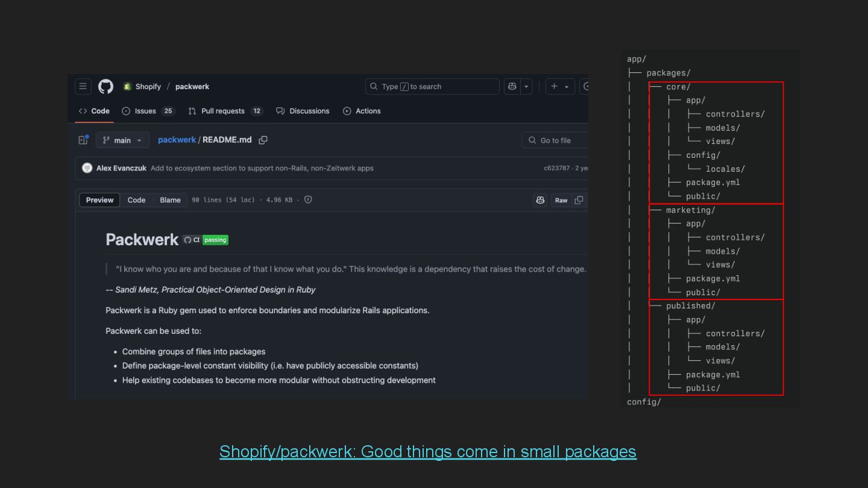
Task: Open the Copilot dropdown arrow in header
Action: (527, 87)
